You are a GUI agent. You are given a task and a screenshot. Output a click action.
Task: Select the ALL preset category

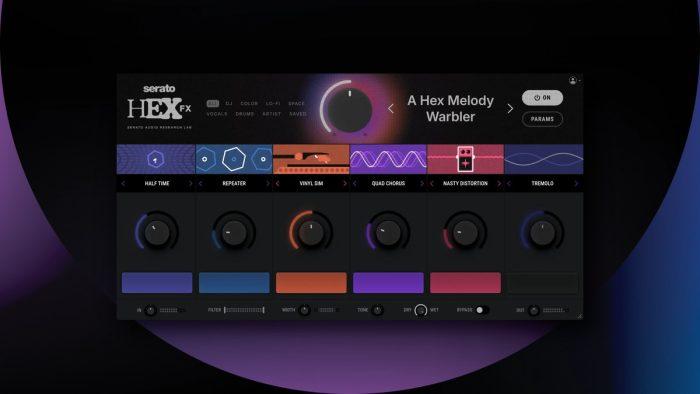click(213, 104)
